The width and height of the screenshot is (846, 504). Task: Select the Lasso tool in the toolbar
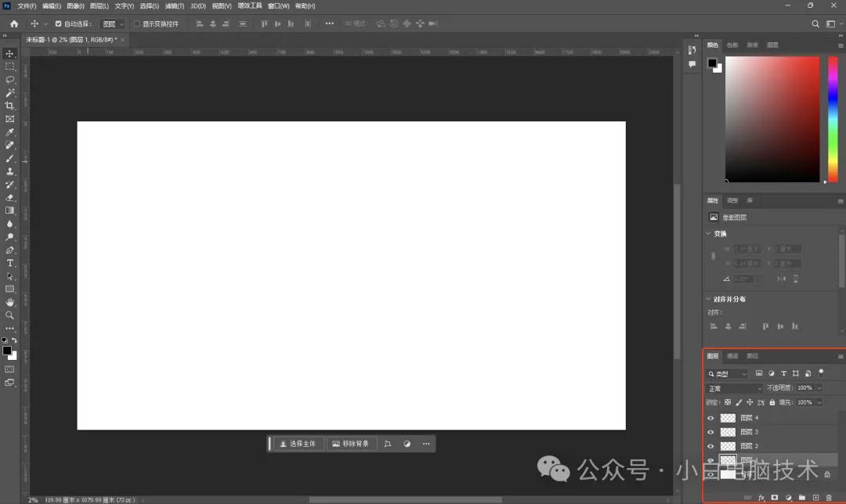point(10,80)
